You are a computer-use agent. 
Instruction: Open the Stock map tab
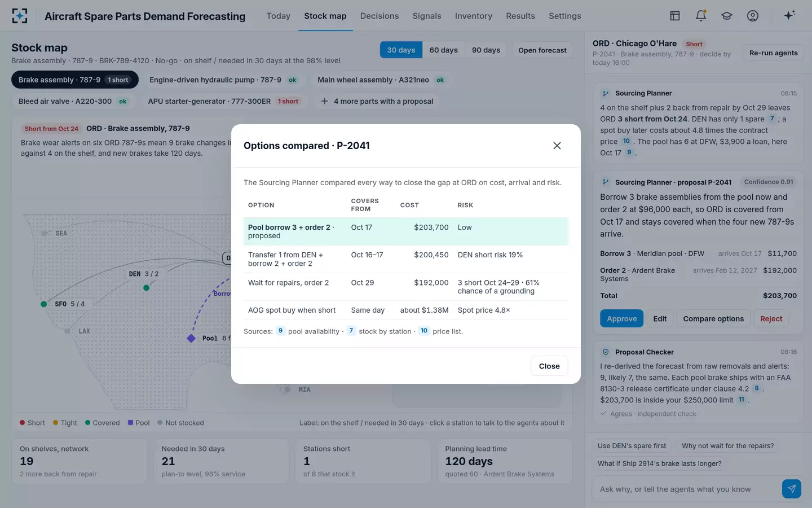(325, 16)
